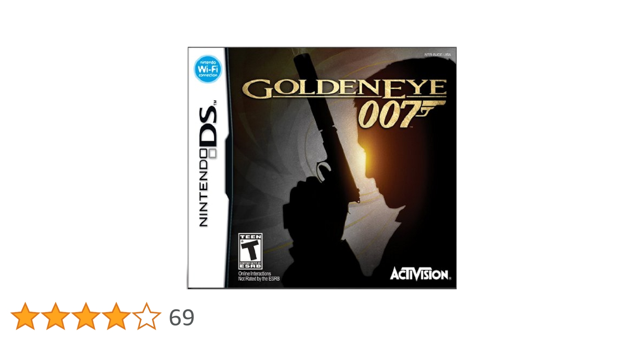Click the second orange rating star

(55, 316)
